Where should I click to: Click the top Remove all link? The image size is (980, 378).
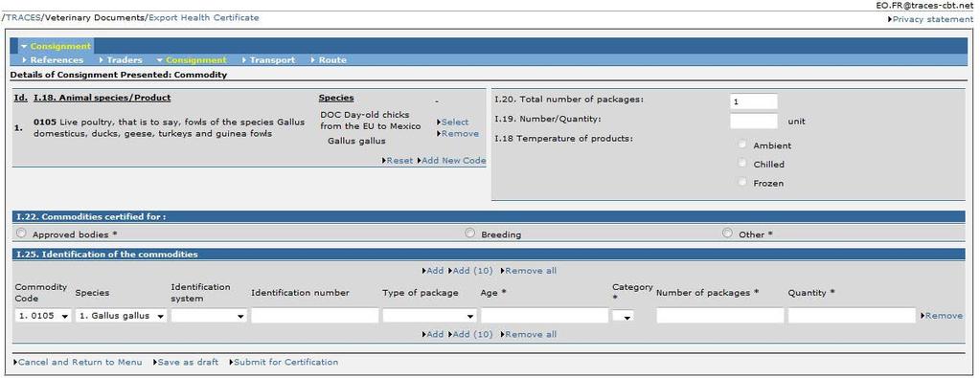(x=531, y=271)
